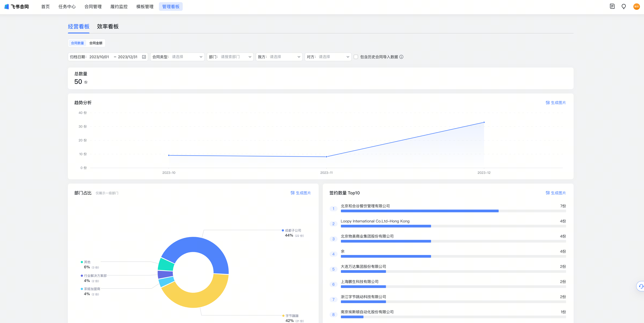Click 生成图片 in 签约数量 Top10 panel
Screen dimensions: 644x323
pyautogui.click(x=556, y=193)
